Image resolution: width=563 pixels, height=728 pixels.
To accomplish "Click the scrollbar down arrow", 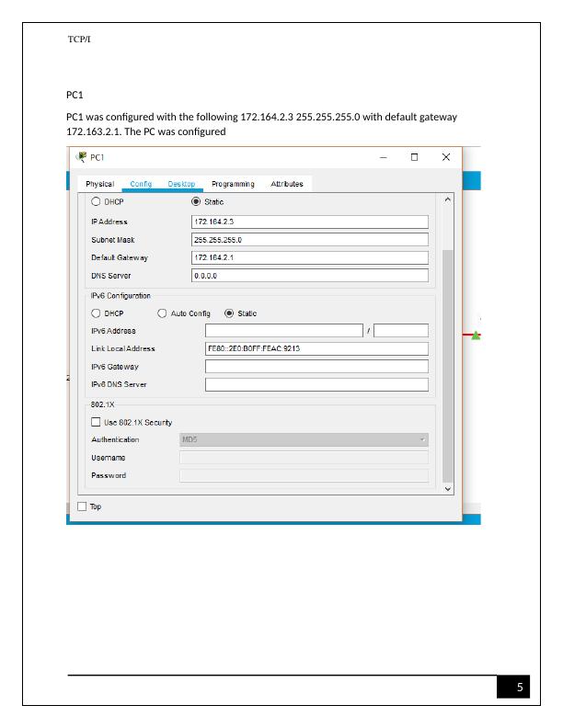I will pos(448,489).
